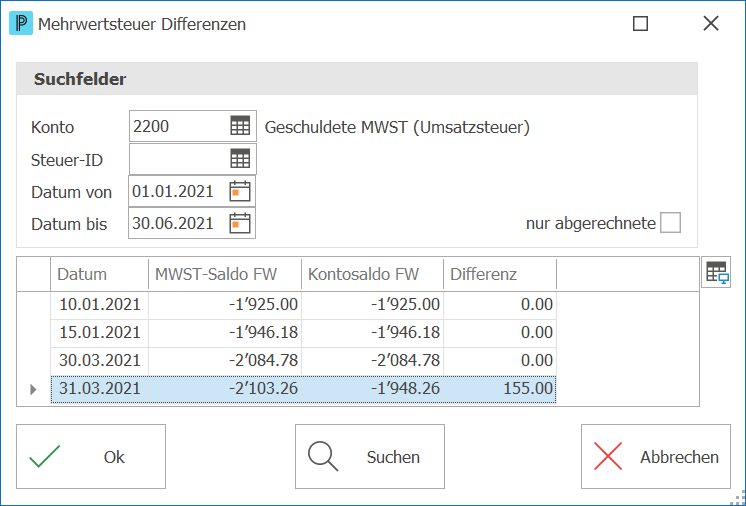Sort by the Datum column header

tap(99, 274)
